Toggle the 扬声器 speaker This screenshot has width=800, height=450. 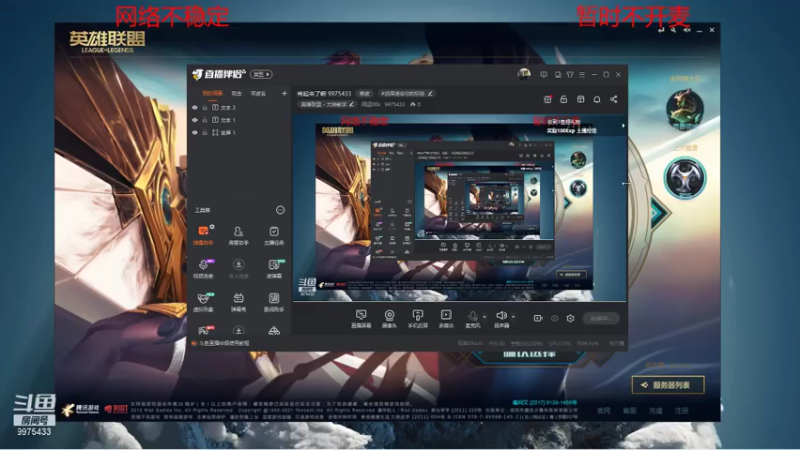coord(502,319)
